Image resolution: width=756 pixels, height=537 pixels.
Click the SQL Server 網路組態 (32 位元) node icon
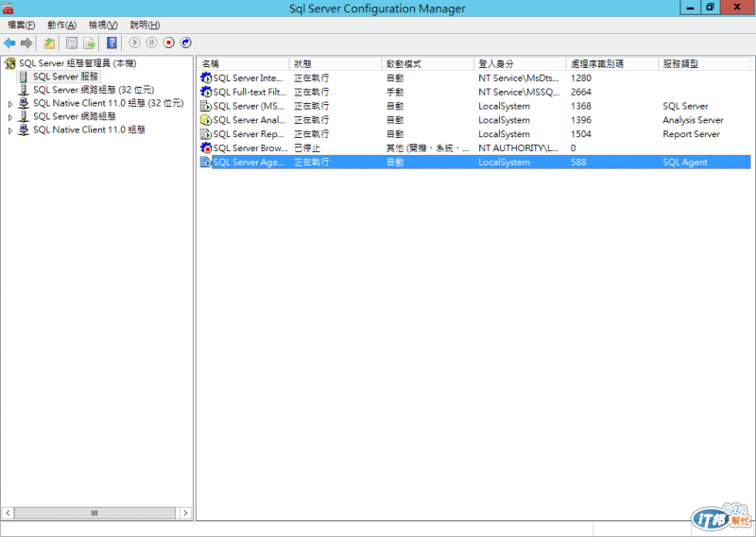23,90
